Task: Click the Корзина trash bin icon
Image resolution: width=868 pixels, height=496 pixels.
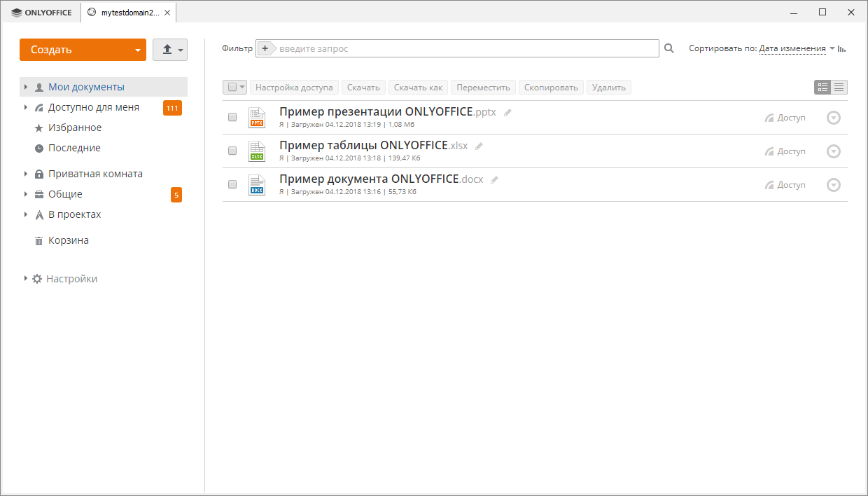Action: tap(39, 241)
